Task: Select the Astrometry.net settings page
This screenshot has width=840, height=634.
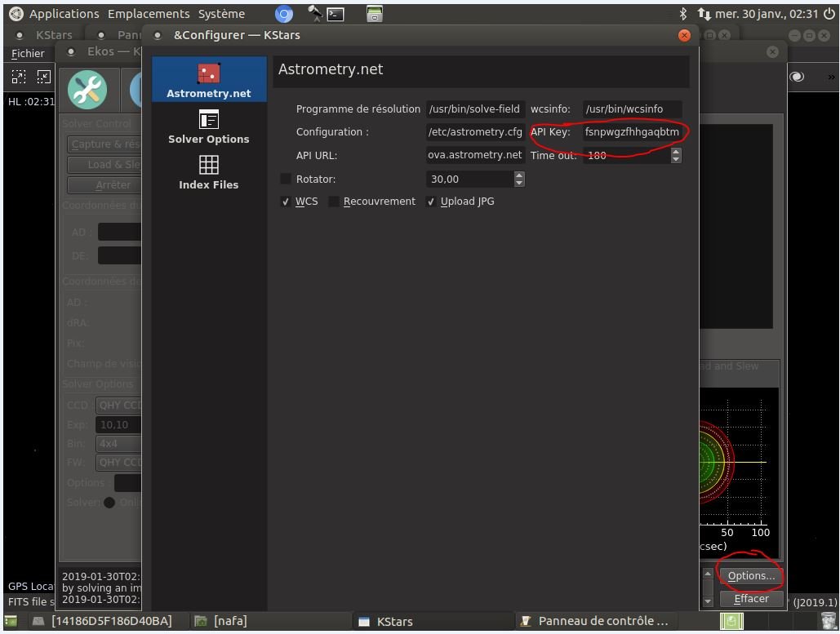Action: click(x=209, y=80)
